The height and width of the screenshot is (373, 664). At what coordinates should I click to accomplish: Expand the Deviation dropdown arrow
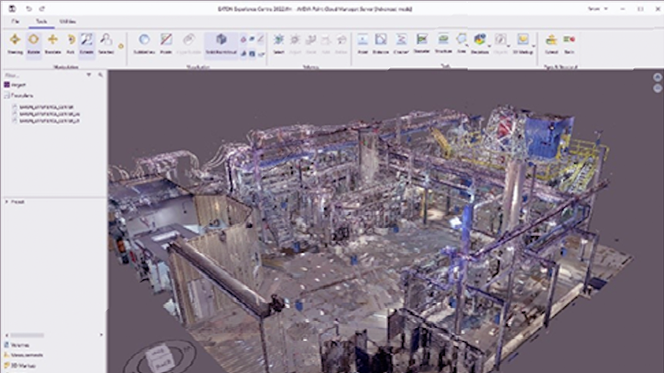[489, 46]
